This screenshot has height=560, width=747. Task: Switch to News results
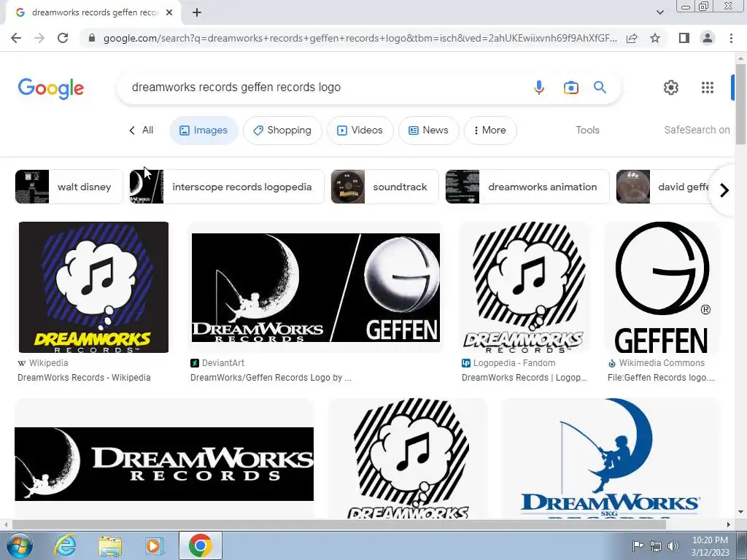(x=429, y=130)
